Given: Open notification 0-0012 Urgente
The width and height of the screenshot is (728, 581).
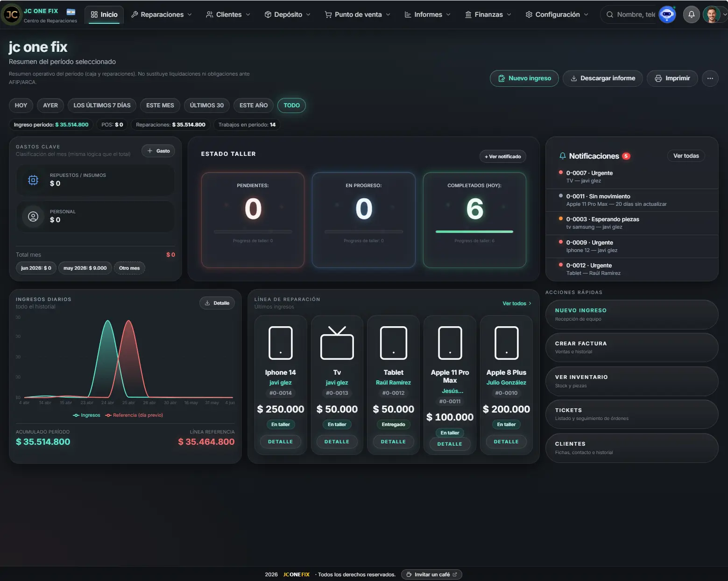Looking at the screenshot, I should (632, 269).
